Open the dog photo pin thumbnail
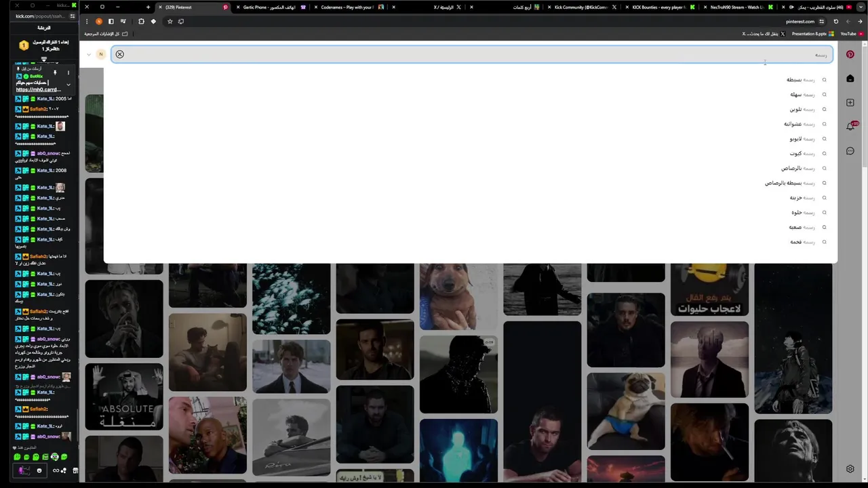Viewport: 868px width, 488px height. pyautogui.click(x=458, y=296)
